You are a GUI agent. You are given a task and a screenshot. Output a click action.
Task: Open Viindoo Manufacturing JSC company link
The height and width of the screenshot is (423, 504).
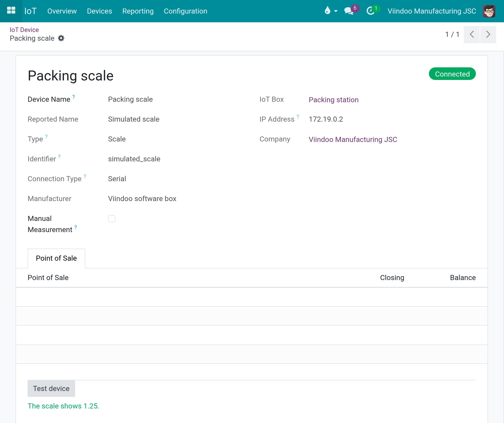[353, 140]
